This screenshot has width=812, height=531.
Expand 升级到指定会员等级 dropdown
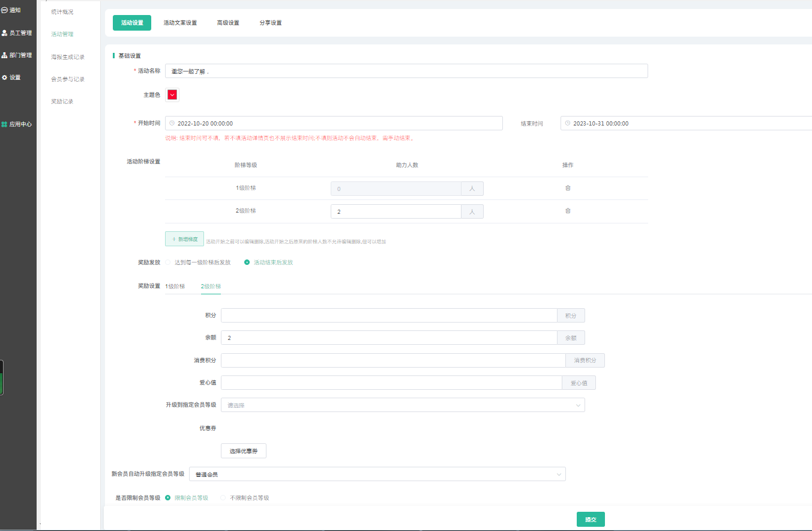click(x=402, y=405)
